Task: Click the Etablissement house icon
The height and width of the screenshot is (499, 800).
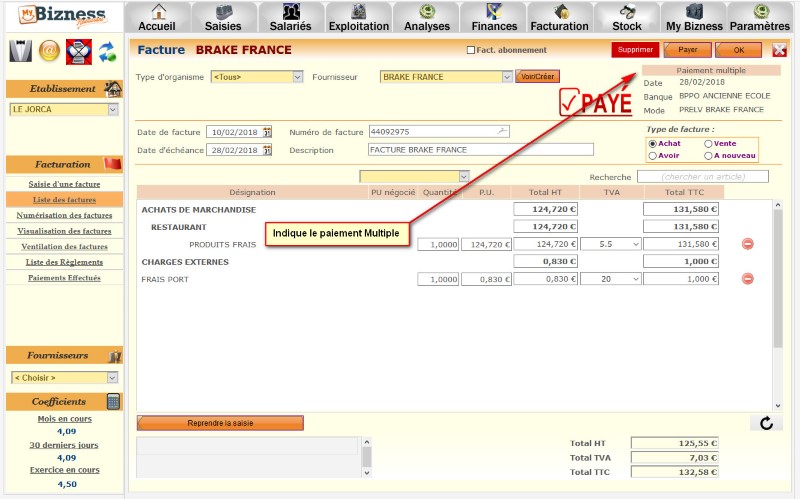Action: 113,89
